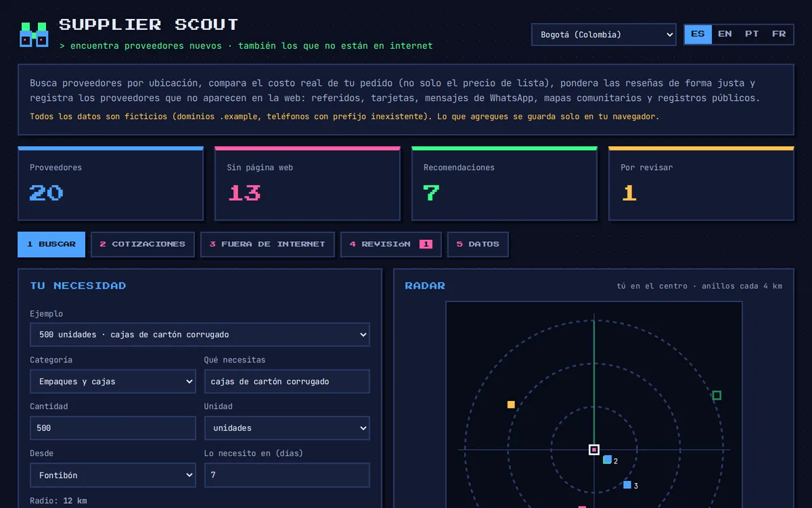The width and height of the screenshot is (812, 508).
Task: Open the Unidad units dropdown
Action: [x=287, y=428]
